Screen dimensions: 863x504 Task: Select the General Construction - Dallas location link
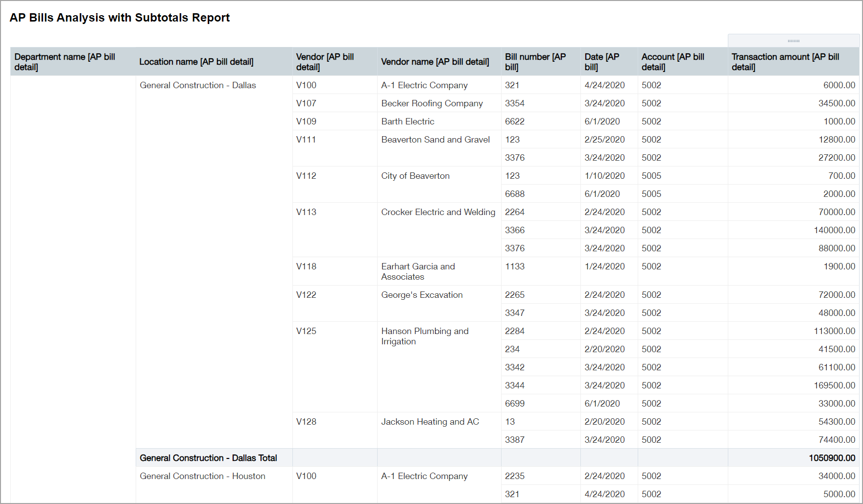point(197,85)
